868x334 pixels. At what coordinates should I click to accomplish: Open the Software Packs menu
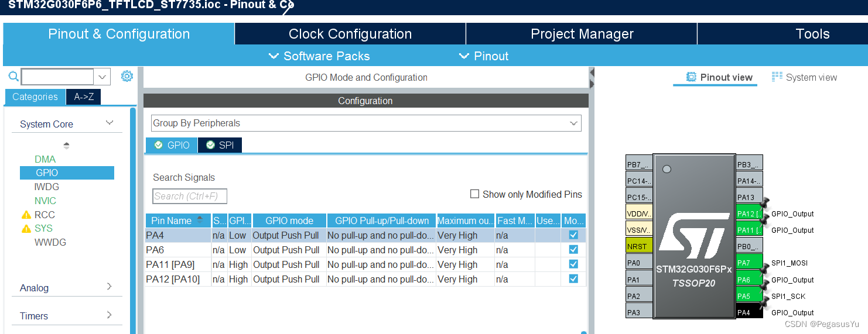(x=319, y=56)
